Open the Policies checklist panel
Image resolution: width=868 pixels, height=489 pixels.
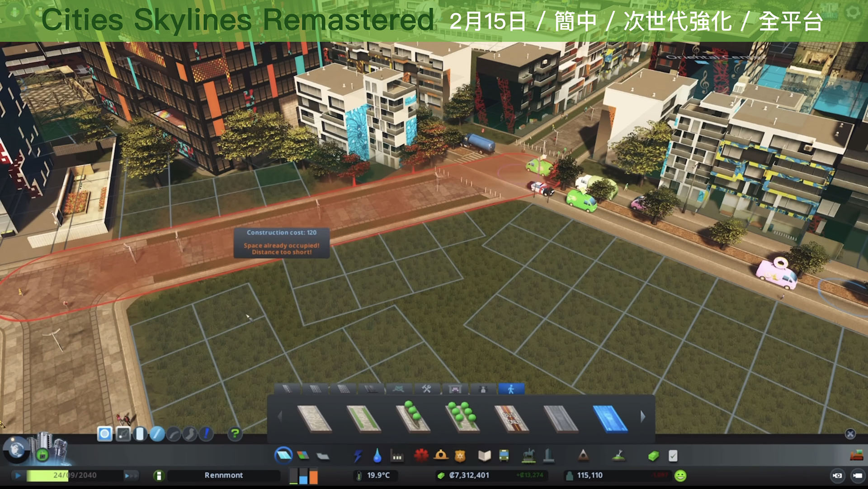point(673,456)
